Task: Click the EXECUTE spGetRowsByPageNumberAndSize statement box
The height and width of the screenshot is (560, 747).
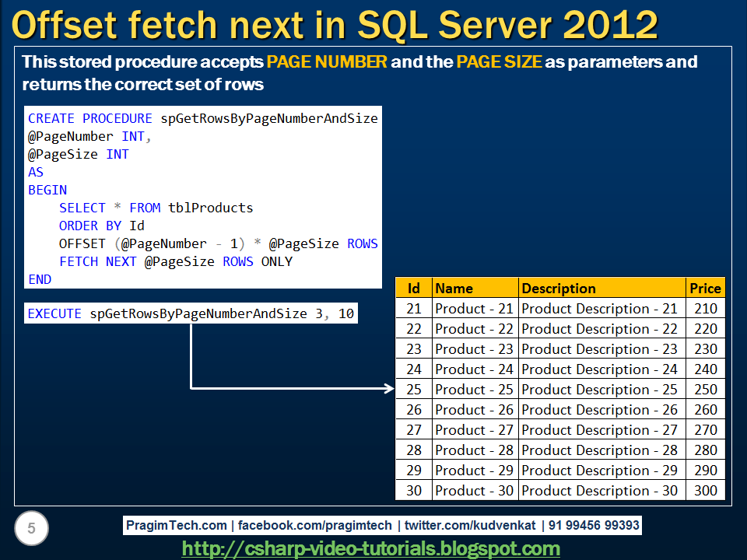Action: 189,313
